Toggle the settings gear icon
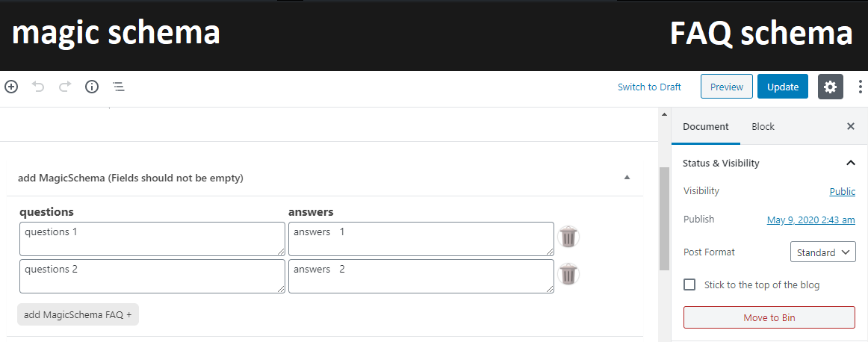 pyautogui.click(x=831, y=87)
